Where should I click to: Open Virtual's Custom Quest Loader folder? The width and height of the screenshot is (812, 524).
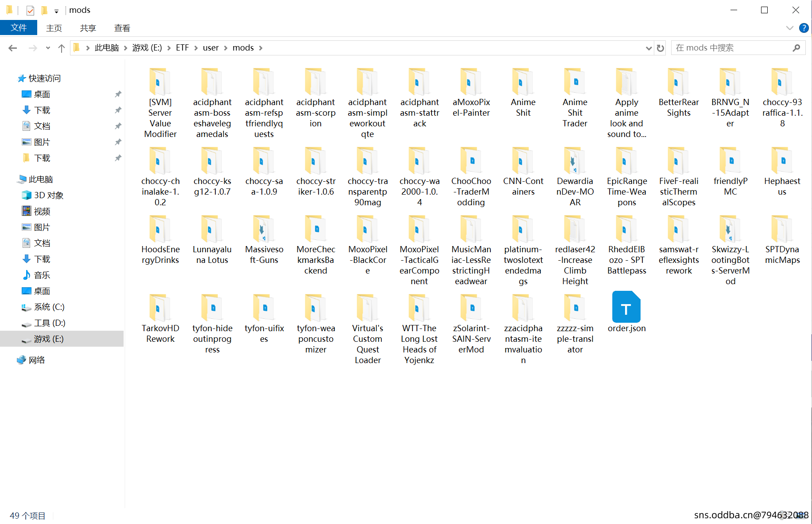click(368, 329)
